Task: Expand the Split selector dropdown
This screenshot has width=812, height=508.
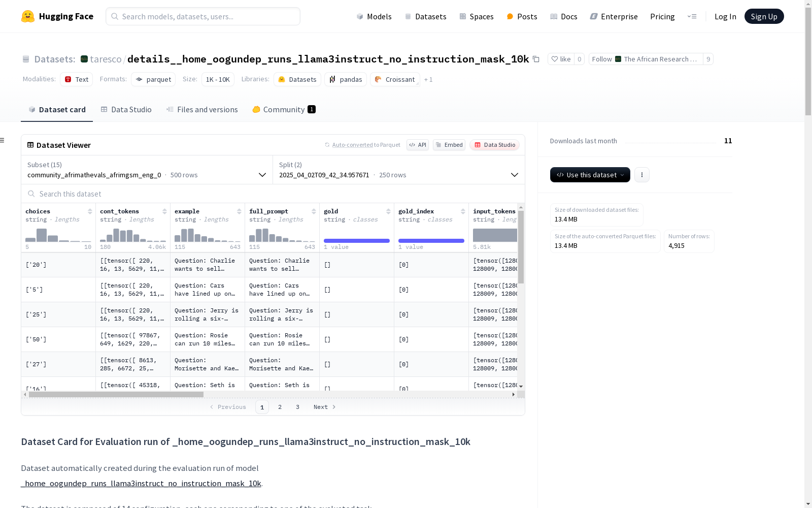Action: 399,170
